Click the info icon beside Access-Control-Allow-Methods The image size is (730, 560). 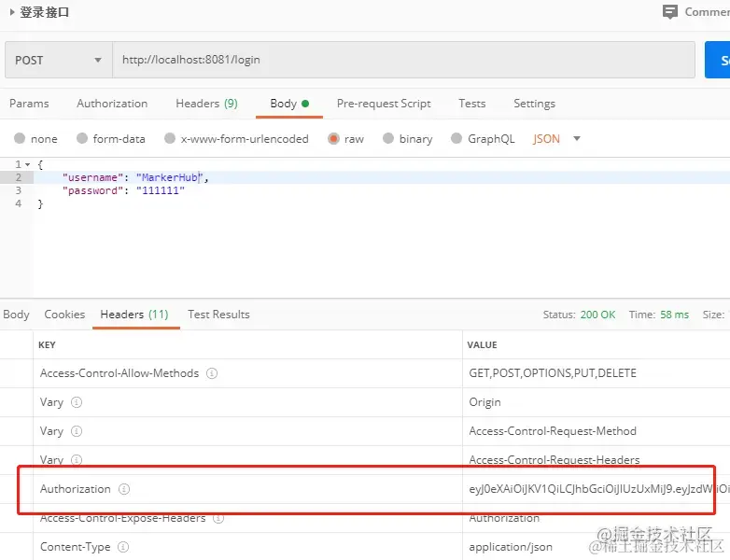212,373
